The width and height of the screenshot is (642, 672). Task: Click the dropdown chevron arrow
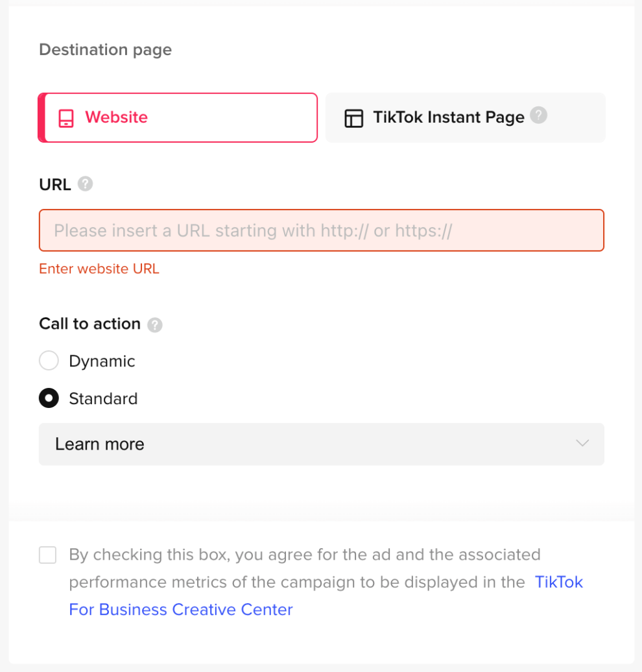coord(582,443)
